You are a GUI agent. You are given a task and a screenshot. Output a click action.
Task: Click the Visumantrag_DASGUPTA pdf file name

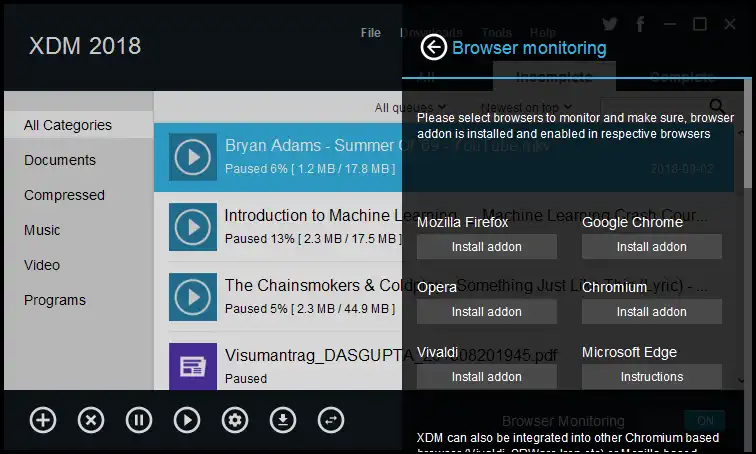point(391,355)
